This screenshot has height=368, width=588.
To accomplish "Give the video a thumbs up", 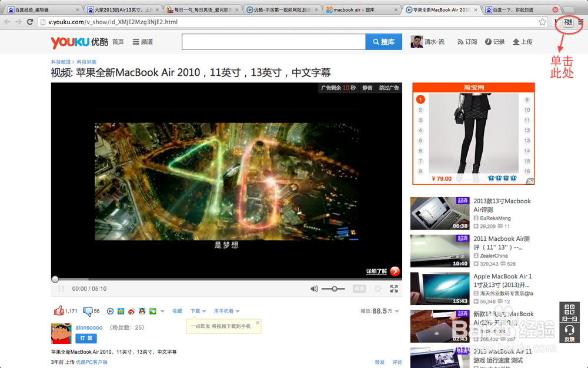I will (59, 311).
